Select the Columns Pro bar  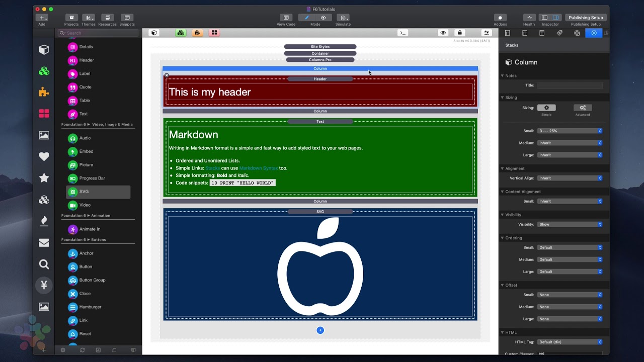click(320, 60)
